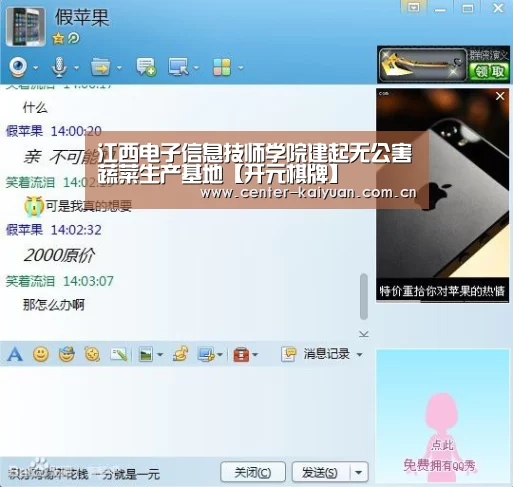Click bottom ad text 一分就是一元
Image resolution: width=513 pixels, height=487 pixels.
pyautogui.click(x=125, y=474)
